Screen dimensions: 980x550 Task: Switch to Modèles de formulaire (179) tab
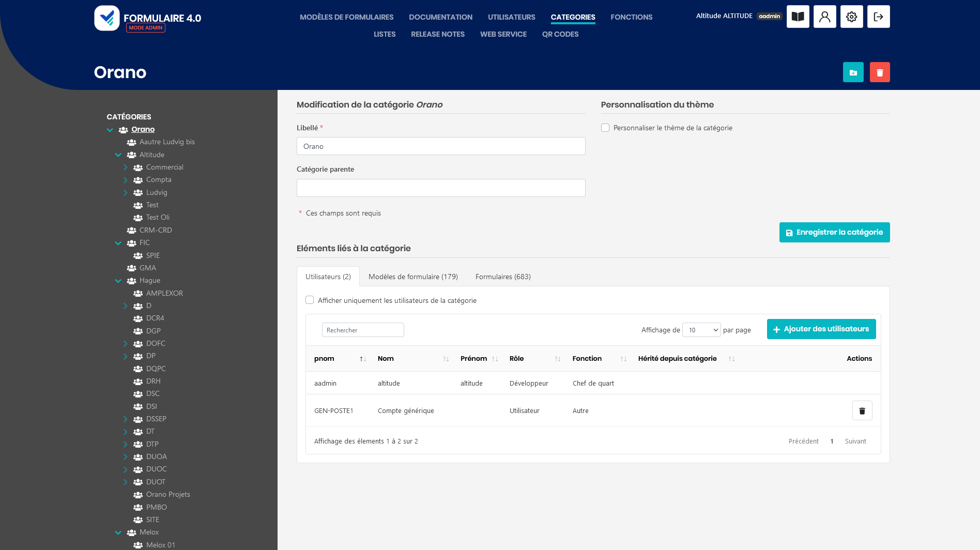[413, 277]
